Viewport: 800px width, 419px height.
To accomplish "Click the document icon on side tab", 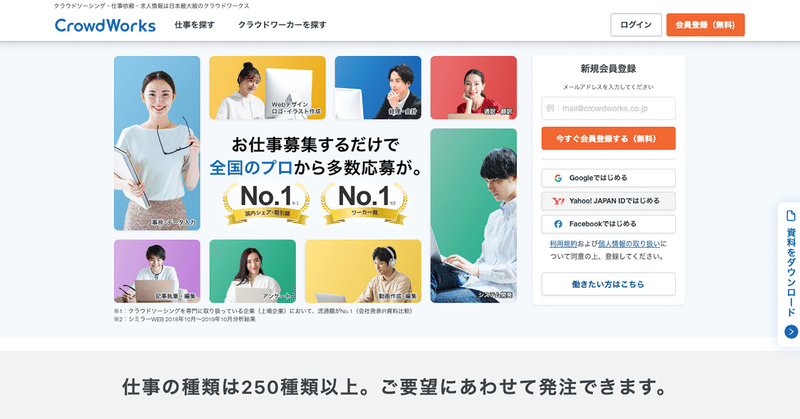I will [x=791, y=215].
